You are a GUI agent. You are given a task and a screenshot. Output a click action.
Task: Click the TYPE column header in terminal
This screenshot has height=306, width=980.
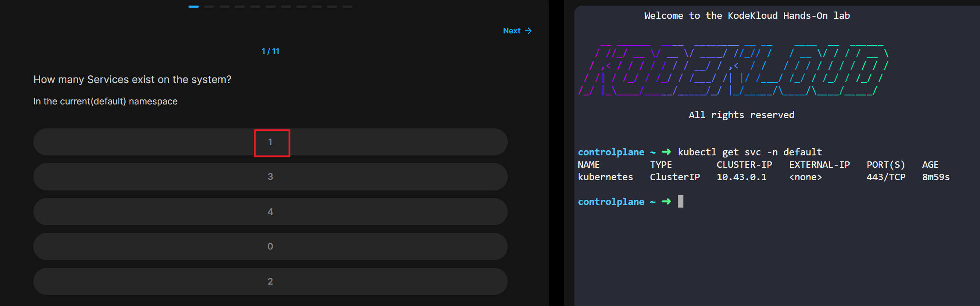click(661, 165)
